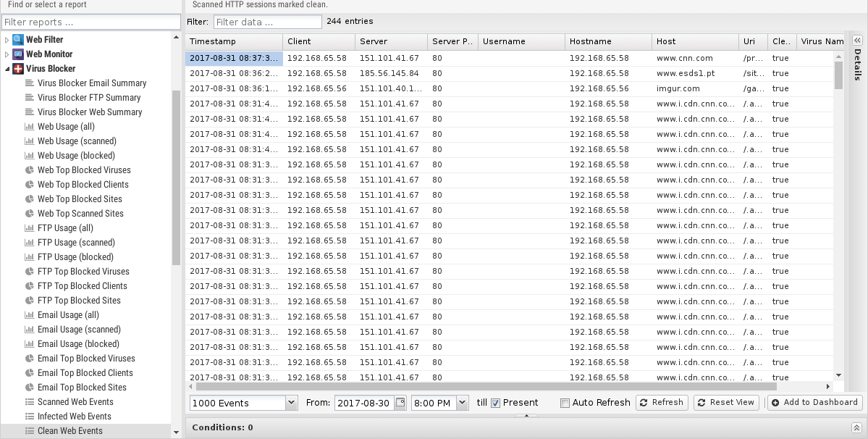The image size is (868, 439).
Task: Sort by the Timestamp column header
Action: 233,41
